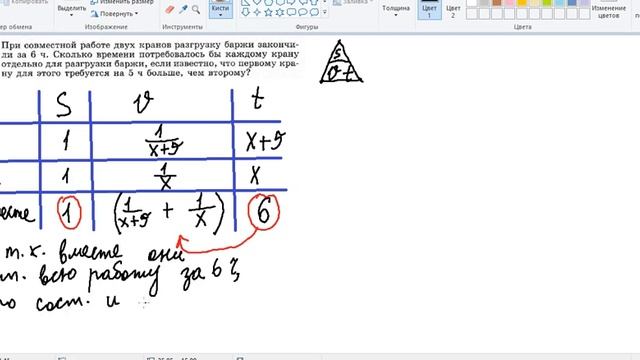This screenshot has height=360, width=640.
Task: Choose the six-point star shape
Action: tap(280, 12)
